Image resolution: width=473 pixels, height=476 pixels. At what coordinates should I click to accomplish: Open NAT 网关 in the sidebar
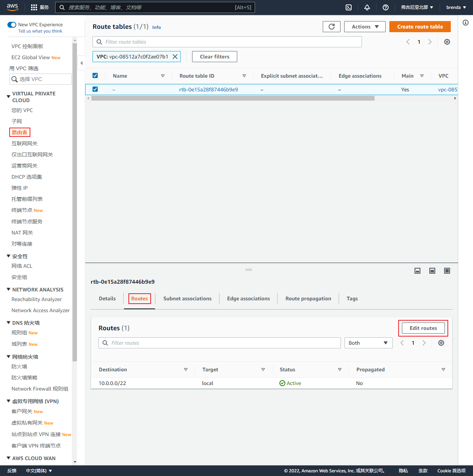tap(22, 233)
